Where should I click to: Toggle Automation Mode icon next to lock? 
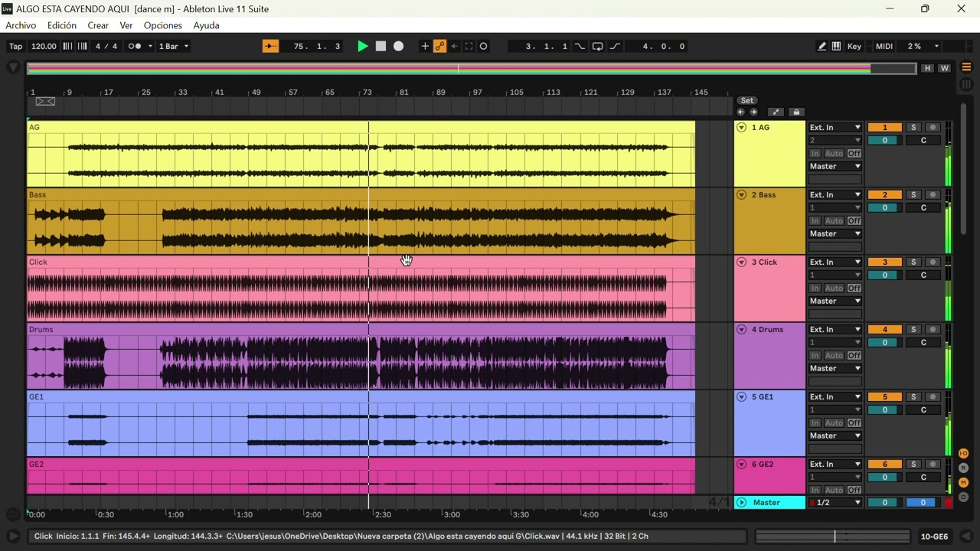click(776, 112)
